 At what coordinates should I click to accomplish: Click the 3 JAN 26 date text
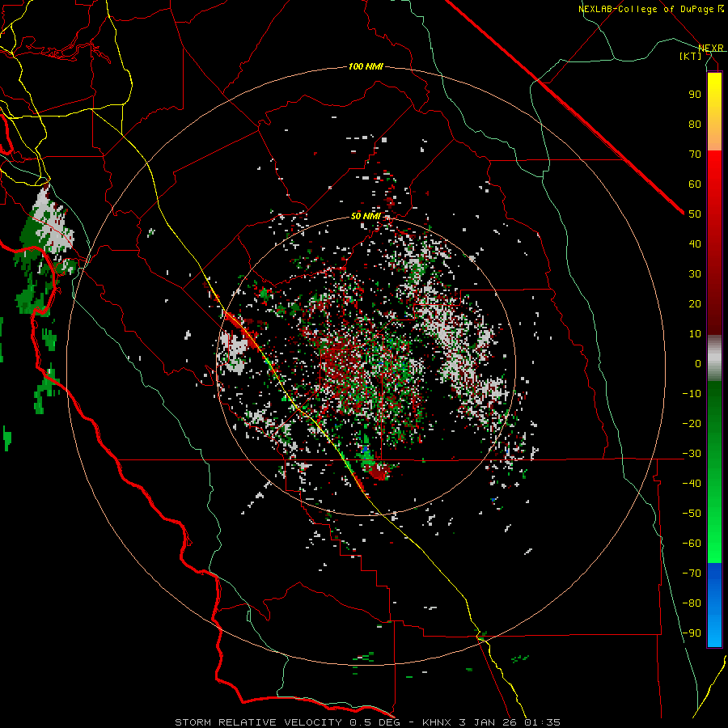point(487,722)
